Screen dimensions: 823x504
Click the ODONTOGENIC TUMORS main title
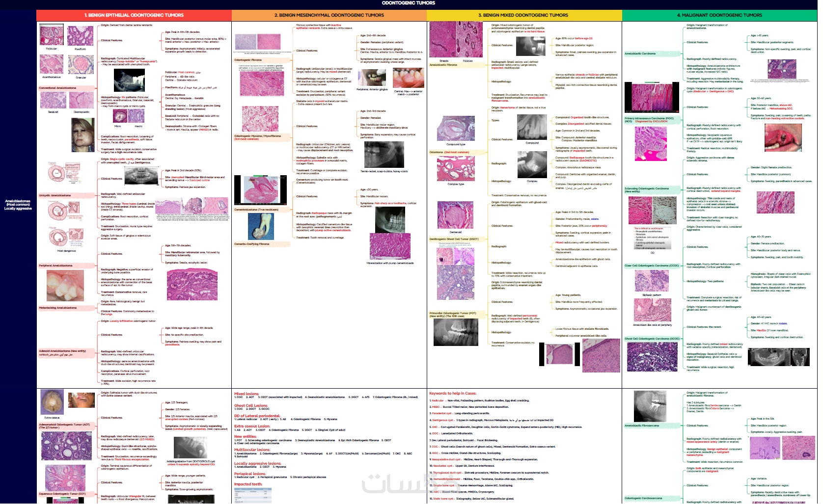(409, 3)
